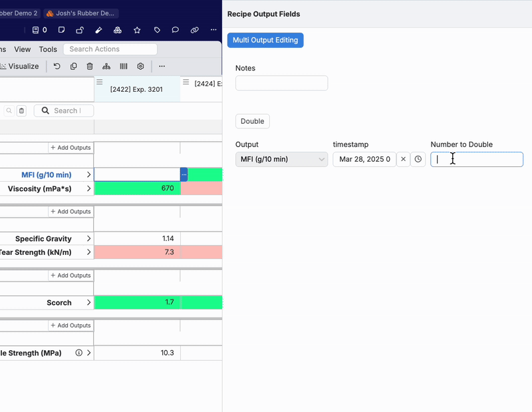Select the empty MFI cell for Exp. 3201

tap(137, 174)
